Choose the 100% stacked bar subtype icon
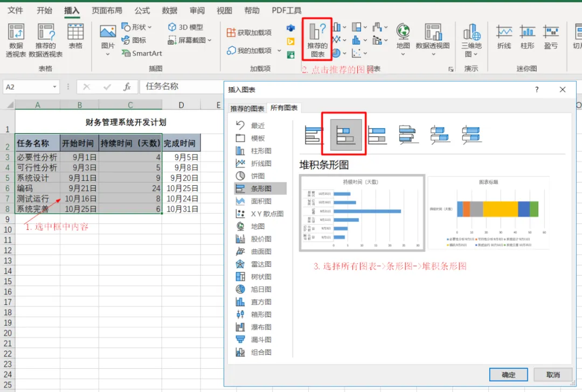Image resolution: width=582 pixels, height=392 pixels. tap(377, 135)
